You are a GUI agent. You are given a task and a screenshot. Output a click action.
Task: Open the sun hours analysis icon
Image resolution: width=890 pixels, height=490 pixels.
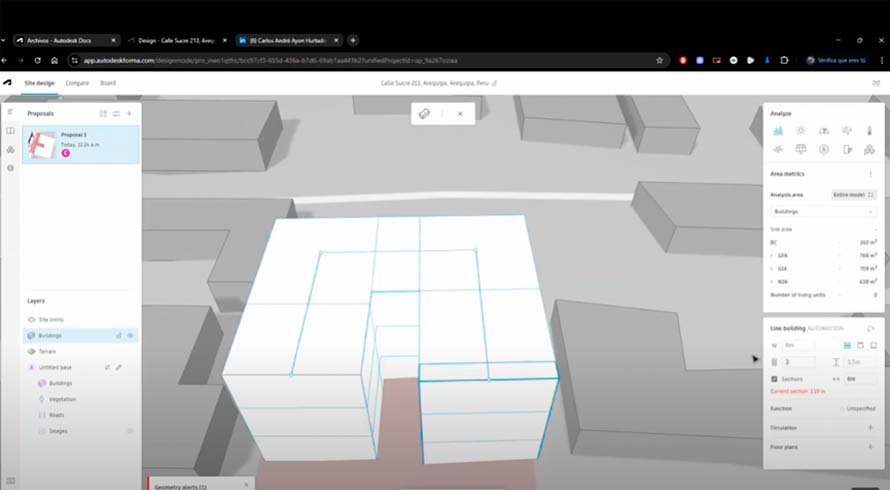[800, 130]
